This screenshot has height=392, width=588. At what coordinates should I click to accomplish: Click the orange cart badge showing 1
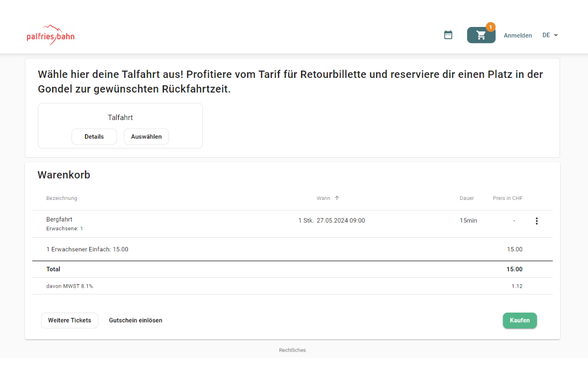pyautogui.click(x=490, y=27)
